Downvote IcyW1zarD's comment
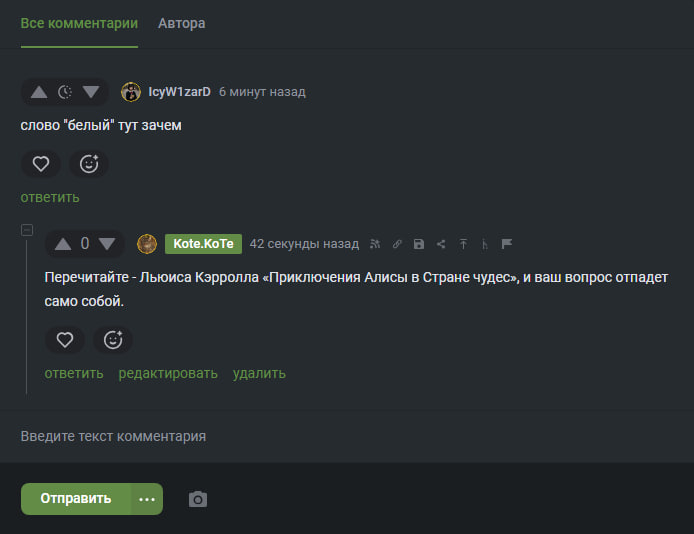694x534 pixels. (91, 92)
